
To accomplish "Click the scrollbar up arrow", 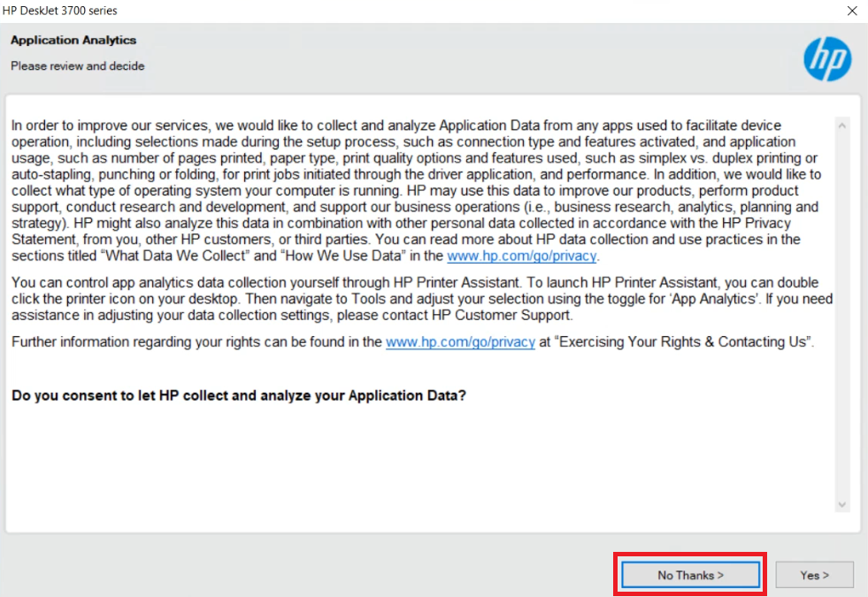I will point(841,126).
